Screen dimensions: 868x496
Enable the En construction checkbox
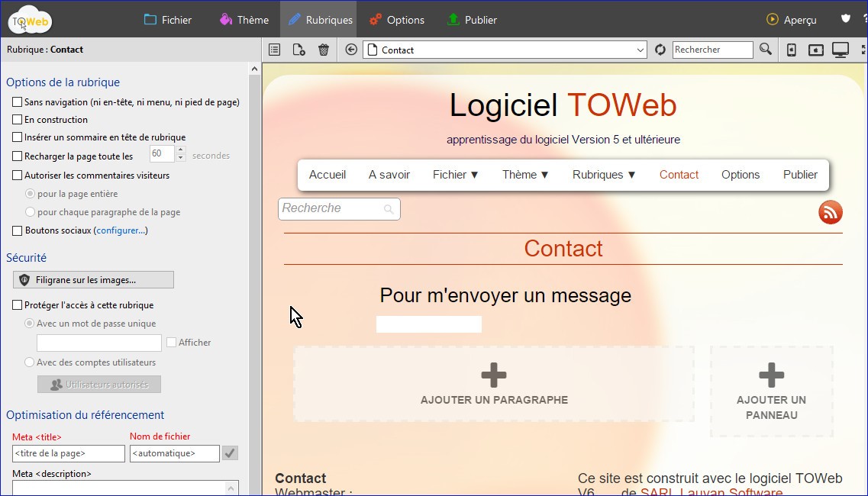pos(18,120)
